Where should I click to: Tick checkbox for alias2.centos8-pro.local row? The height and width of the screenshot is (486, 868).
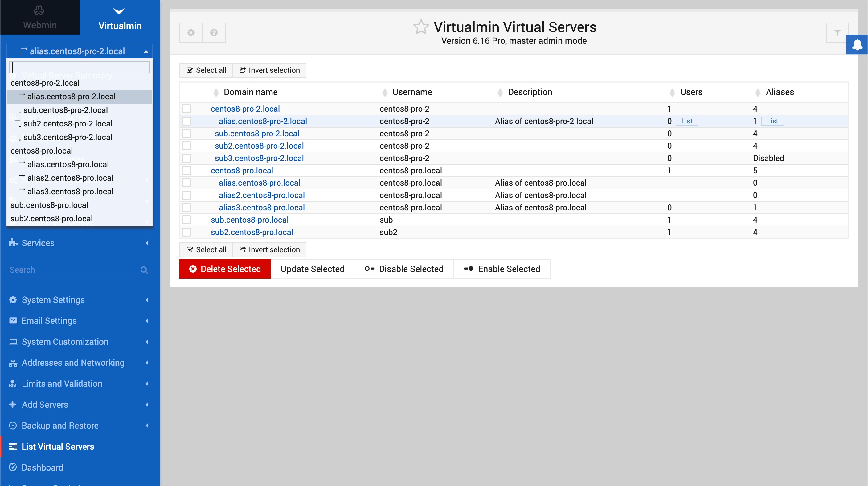point(187,195)
